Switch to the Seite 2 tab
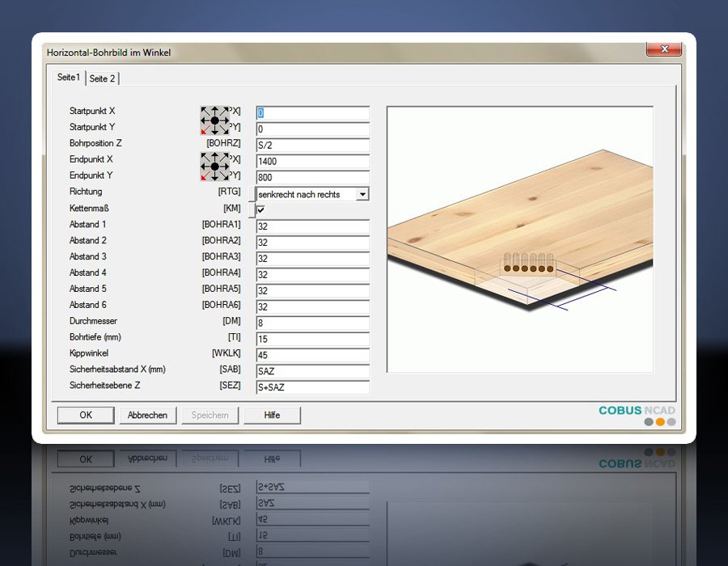This screenshot has width=728, height=566. [x=102, y=78]
